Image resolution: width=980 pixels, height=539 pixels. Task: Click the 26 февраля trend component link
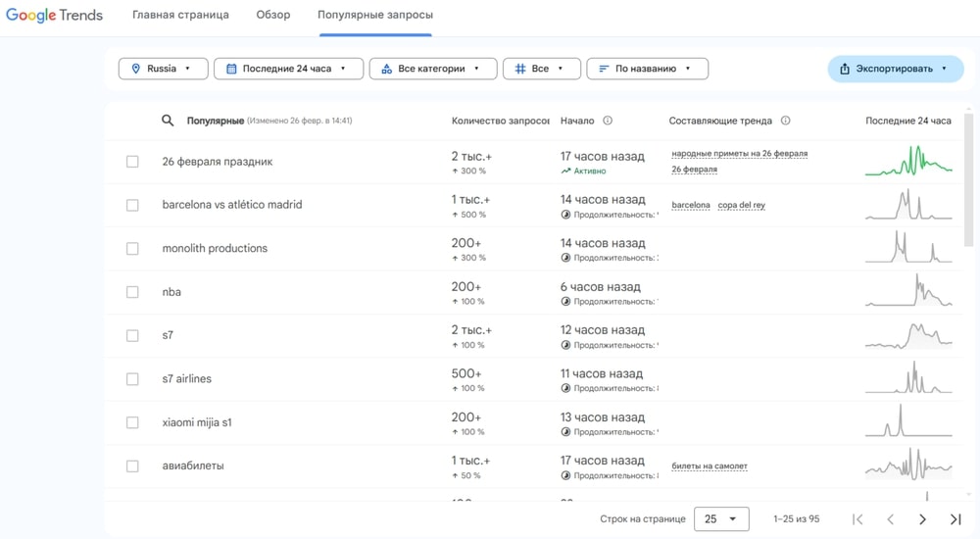point(695,169)
